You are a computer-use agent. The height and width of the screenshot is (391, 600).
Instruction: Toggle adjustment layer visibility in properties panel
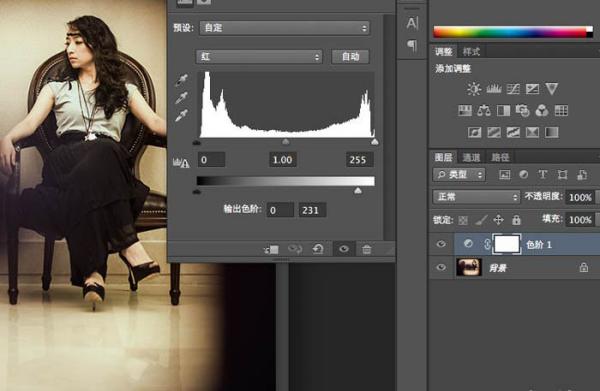[344, 249]
